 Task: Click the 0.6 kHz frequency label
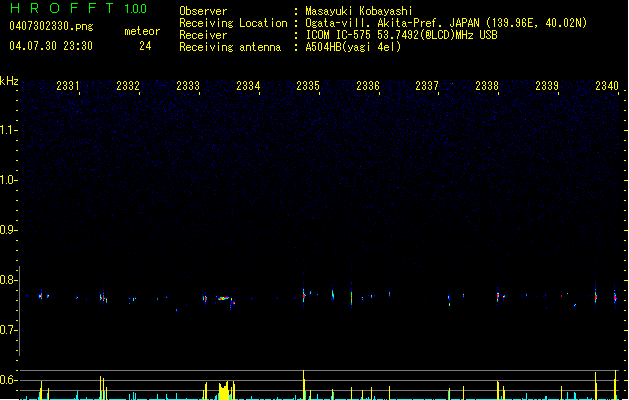coord(8,380)
